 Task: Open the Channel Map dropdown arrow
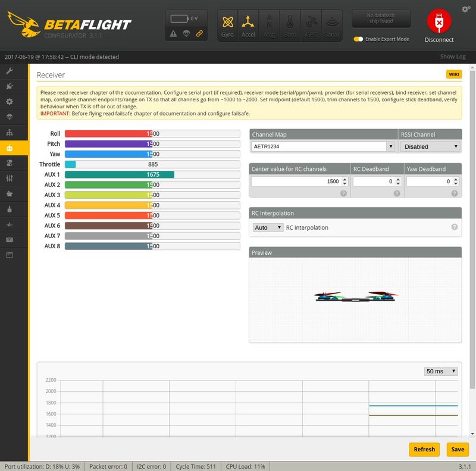[x=391, y=146]
